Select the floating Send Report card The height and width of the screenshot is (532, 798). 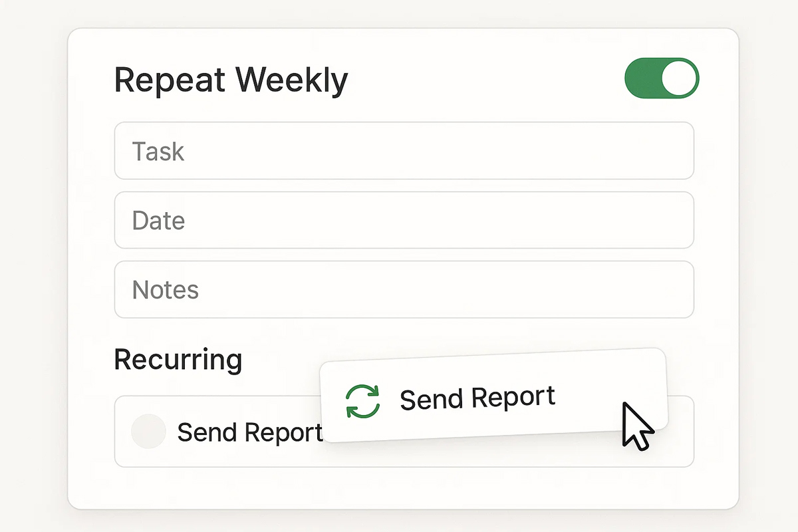click(493, 396)
